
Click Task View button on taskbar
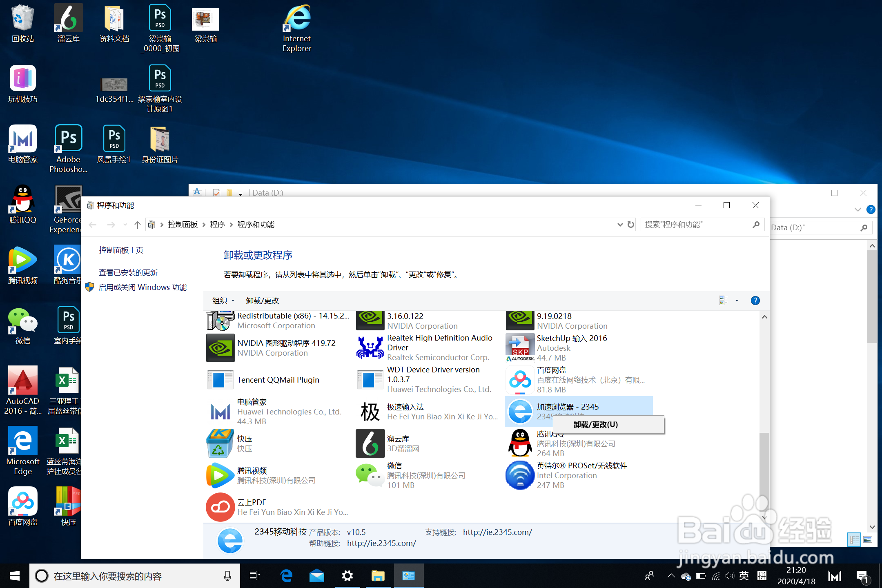(255, 576)
